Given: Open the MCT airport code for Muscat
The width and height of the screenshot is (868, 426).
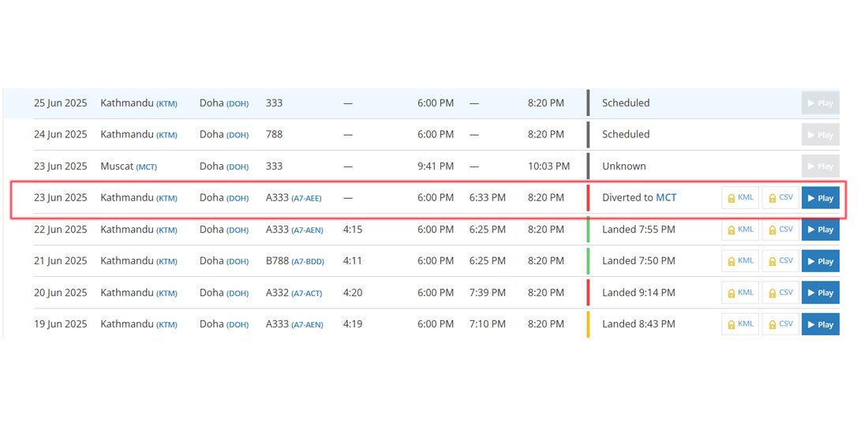Looking at the screenshot, I should point(147,167).
